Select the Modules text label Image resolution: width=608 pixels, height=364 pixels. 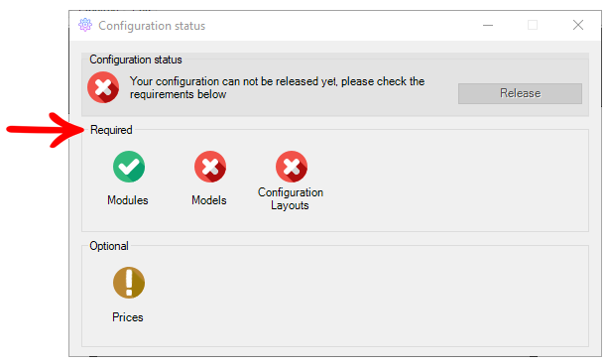128,200
